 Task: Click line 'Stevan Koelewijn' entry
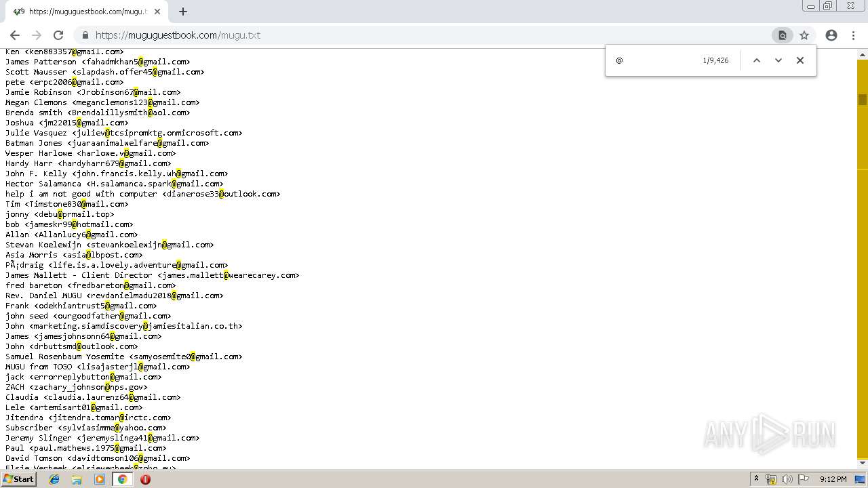(110, 245)
